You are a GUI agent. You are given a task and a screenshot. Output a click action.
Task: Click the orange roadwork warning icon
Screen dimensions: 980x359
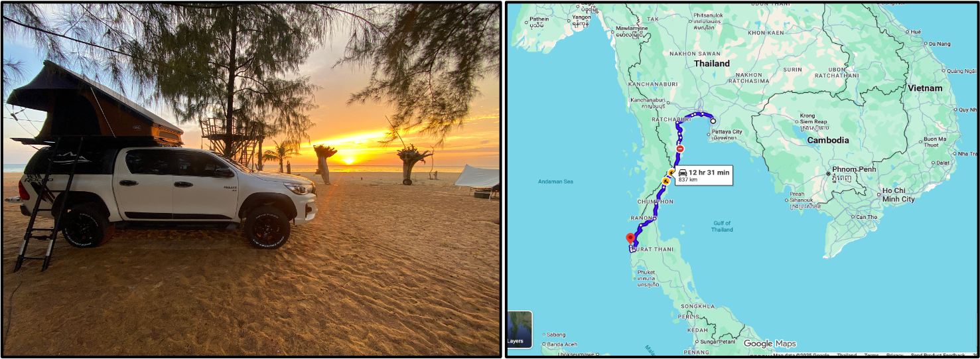click(x=666, y=180)
